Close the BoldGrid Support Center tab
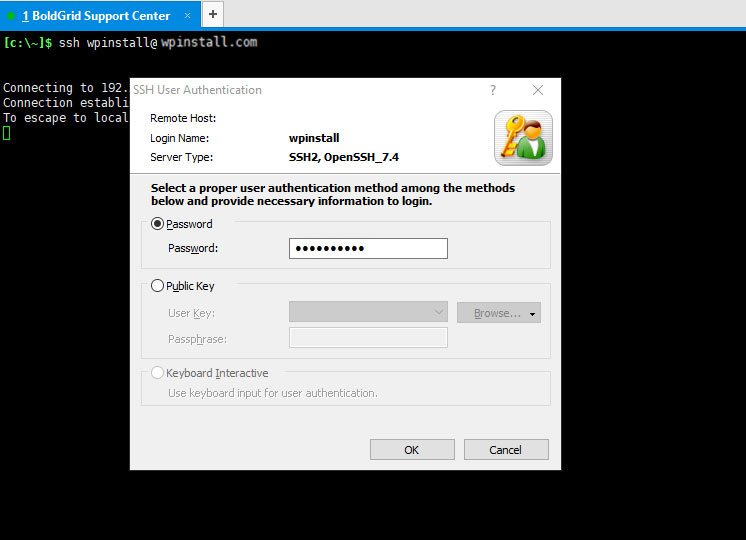 (187, 16)
